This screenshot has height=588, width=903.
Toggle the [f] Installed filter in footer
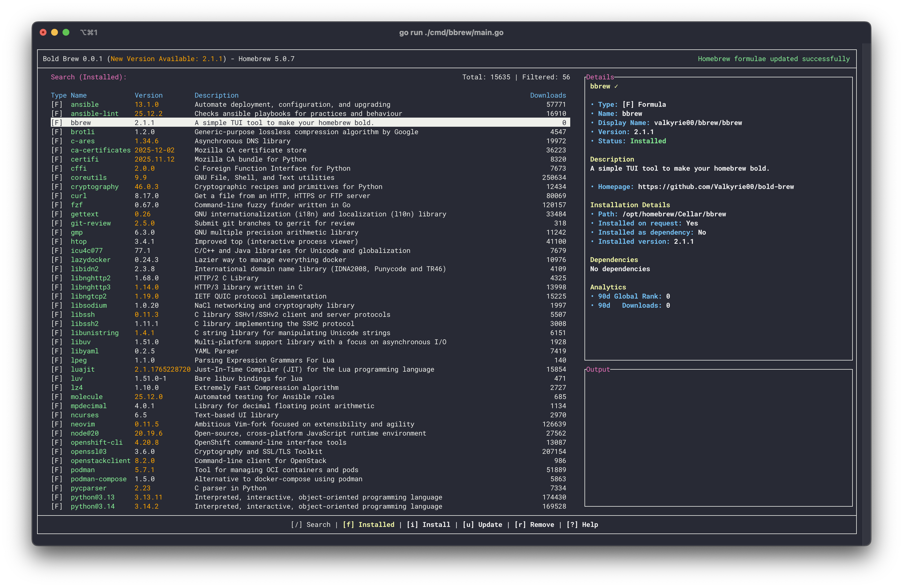(368, 525)
